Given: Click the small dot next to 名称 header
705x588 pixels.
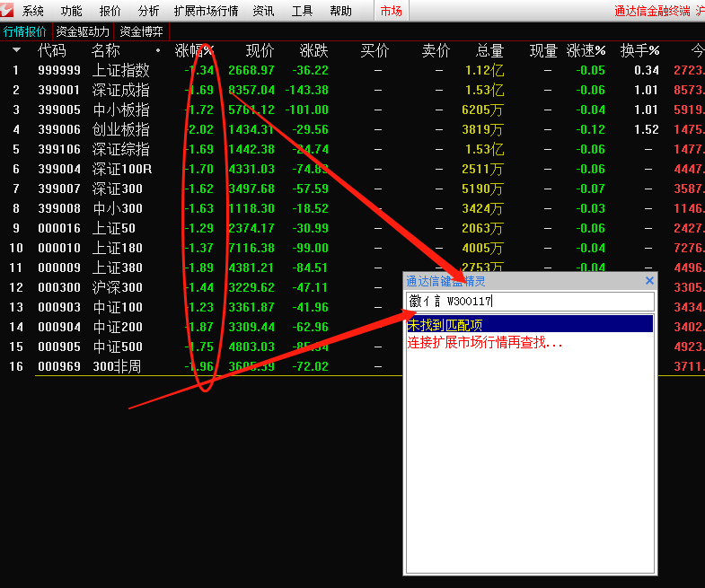Looking at the screenshot, I should 158,50.
